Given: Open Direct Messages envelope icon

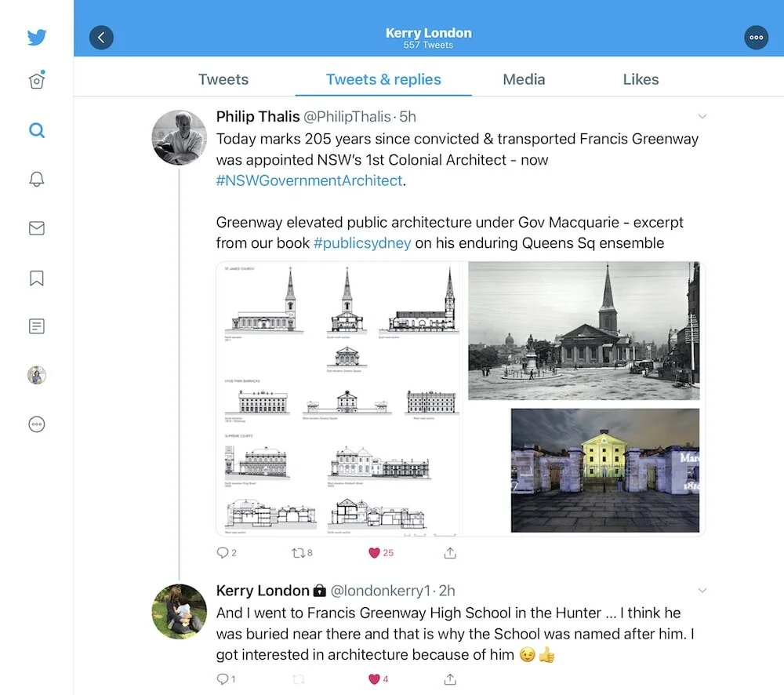Looking at the screenshot, I should pos(36,228).
